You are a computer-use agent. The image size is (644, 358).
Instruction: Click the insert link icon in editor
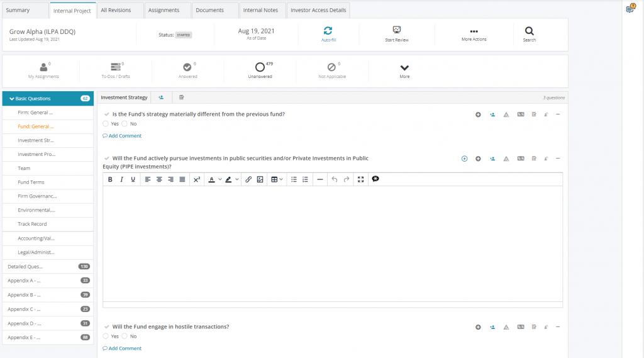(248, 179)
